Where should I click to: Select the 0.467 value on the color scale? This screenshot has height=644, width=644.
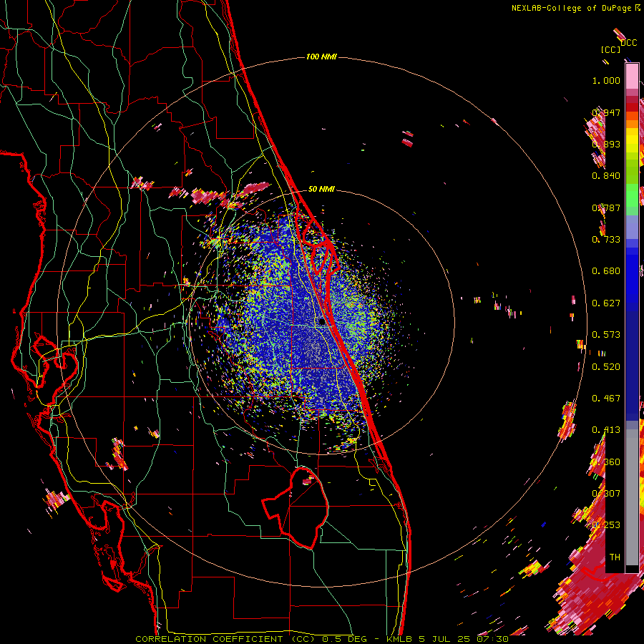pos(606,399)
